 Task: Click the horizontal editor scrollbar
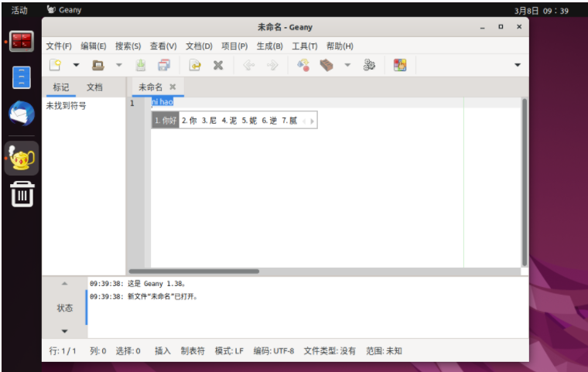tap(194, 271)
